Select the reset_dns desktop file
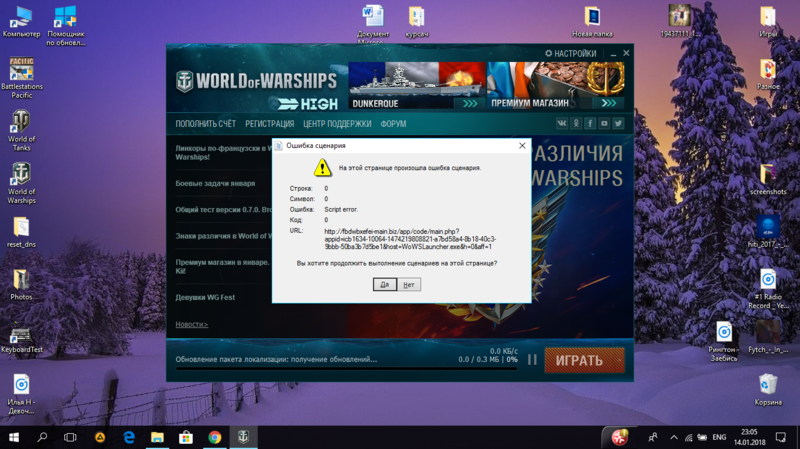The height and width of the screenshot is (449, 800). (x=21, y=232)
